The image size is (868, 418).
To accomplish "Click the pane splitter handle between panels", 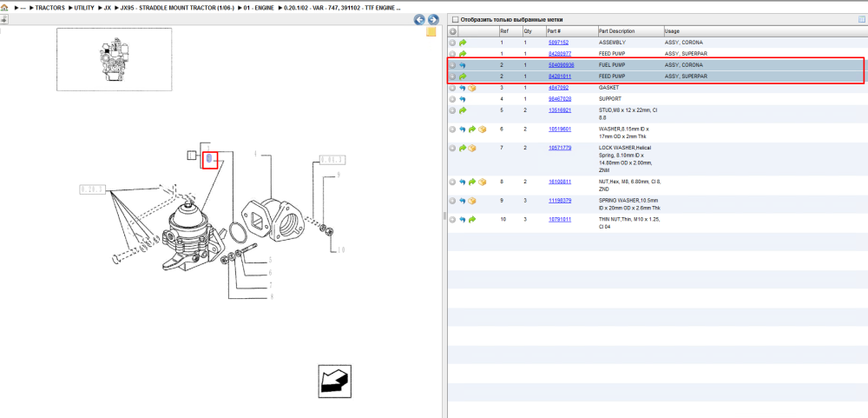I will point(444,216).
